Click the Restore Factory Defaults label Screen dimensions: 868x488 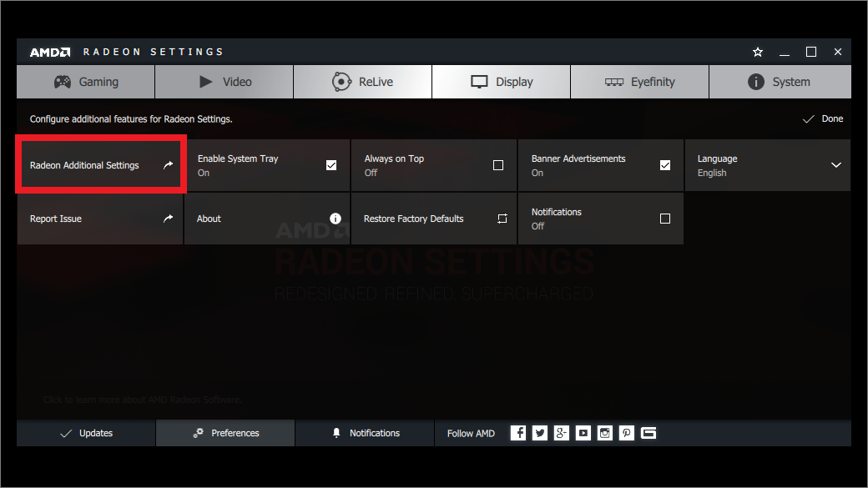click(413, 219)
